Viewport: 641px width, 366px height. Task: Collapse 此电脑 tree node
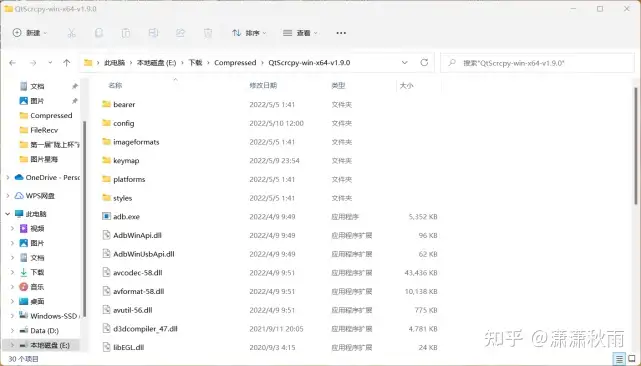8,214
